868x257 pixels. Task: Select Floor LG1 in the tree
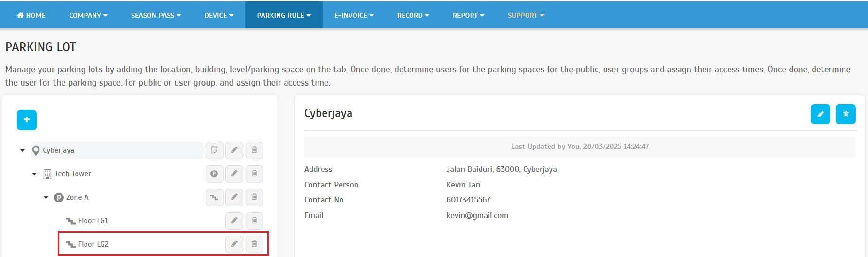(x=93, y=221)
